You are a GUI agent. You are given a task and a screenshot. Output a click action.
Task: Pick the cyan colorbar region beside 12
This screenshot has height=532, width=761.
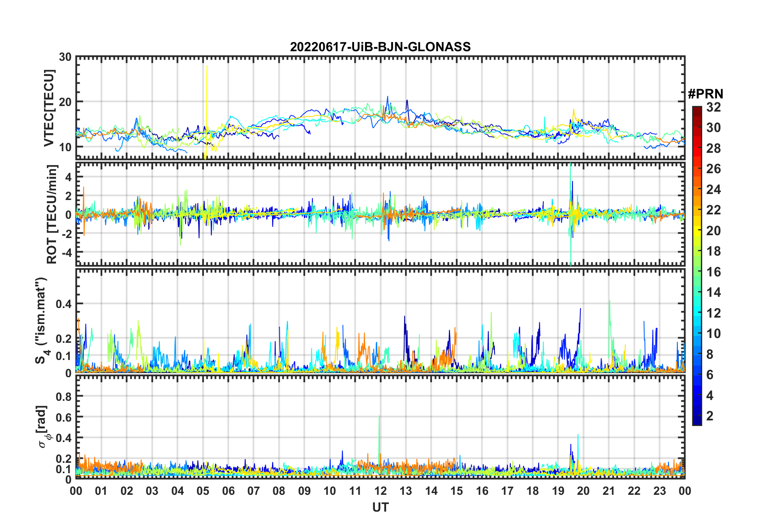pos(697,313)
